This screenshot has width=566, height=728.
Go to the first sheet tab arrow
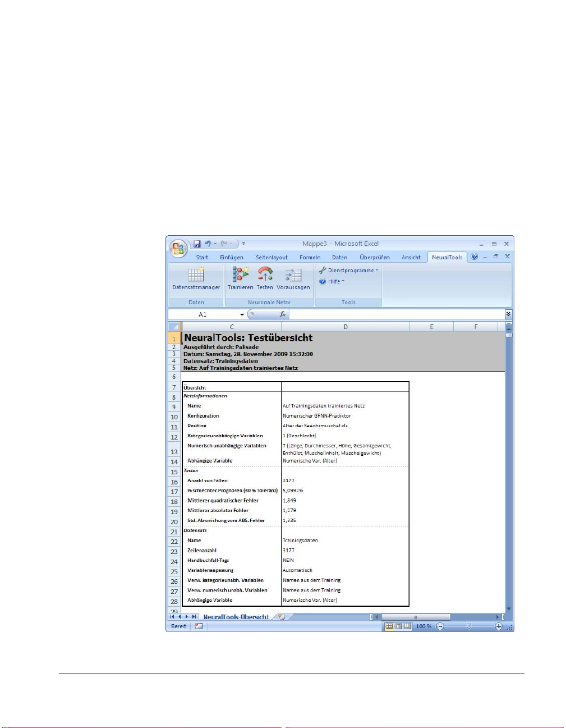point(172,617)
